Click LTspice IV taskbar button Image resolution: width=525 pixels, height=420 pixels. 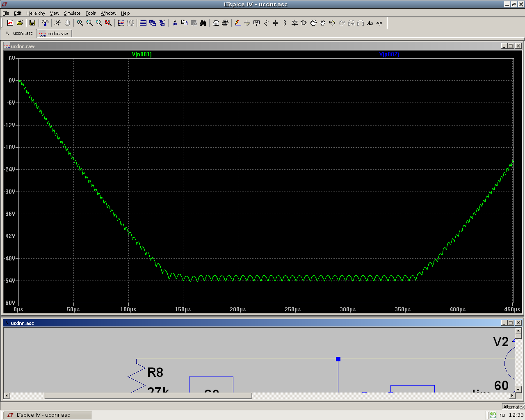coord(48,415)
